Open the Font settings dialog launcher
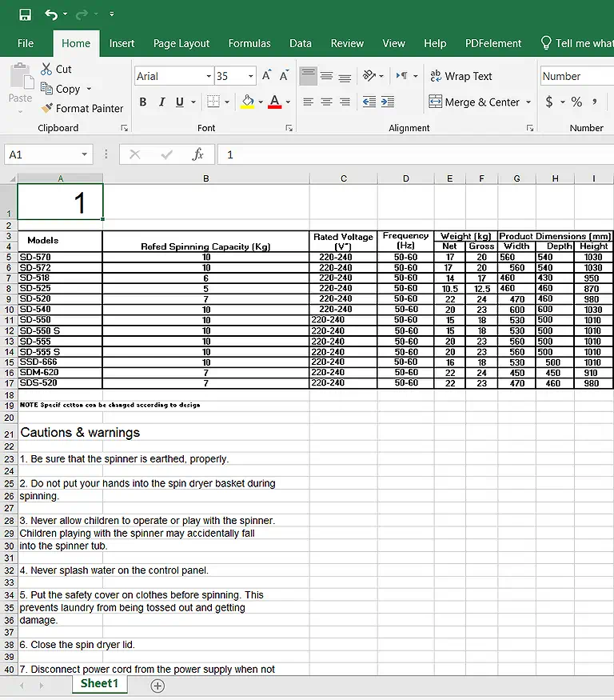614x700 pixels. click(289, 128)
